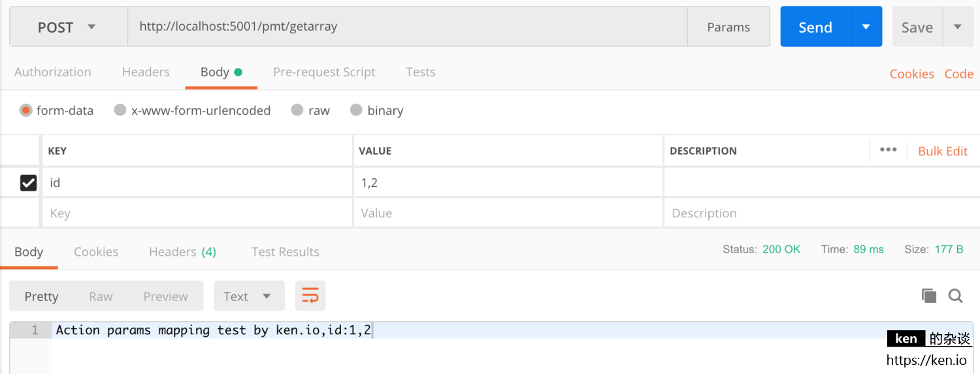Switch to the Test Results tab

286,251
